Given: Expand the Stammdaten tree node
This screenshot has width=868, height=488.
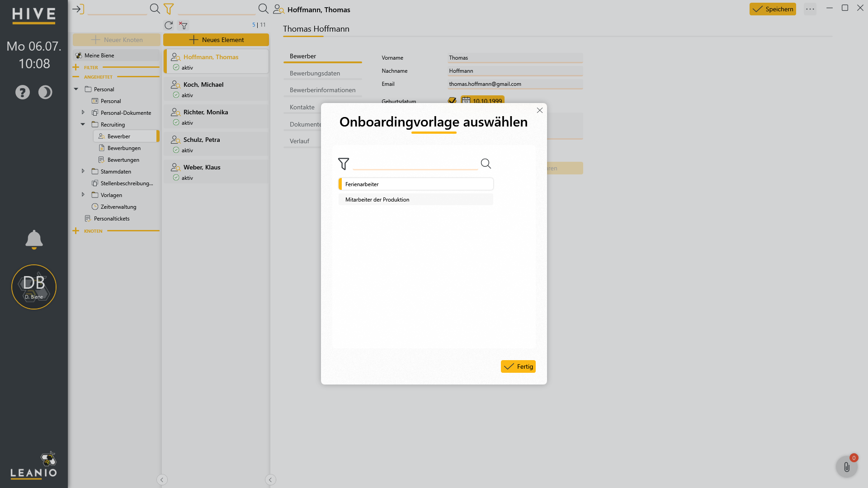Looking at the screenshot, I should point(83,171).
